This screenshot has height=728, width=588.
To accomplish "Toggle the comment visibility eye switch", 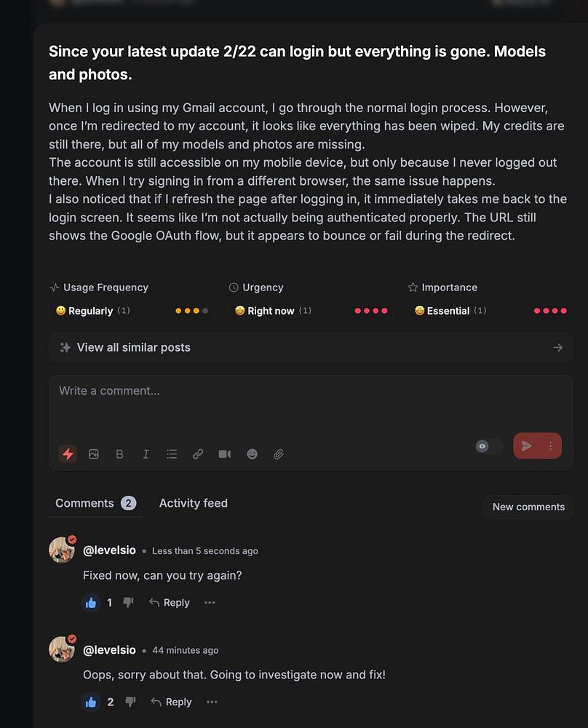I will coord(489,446).
